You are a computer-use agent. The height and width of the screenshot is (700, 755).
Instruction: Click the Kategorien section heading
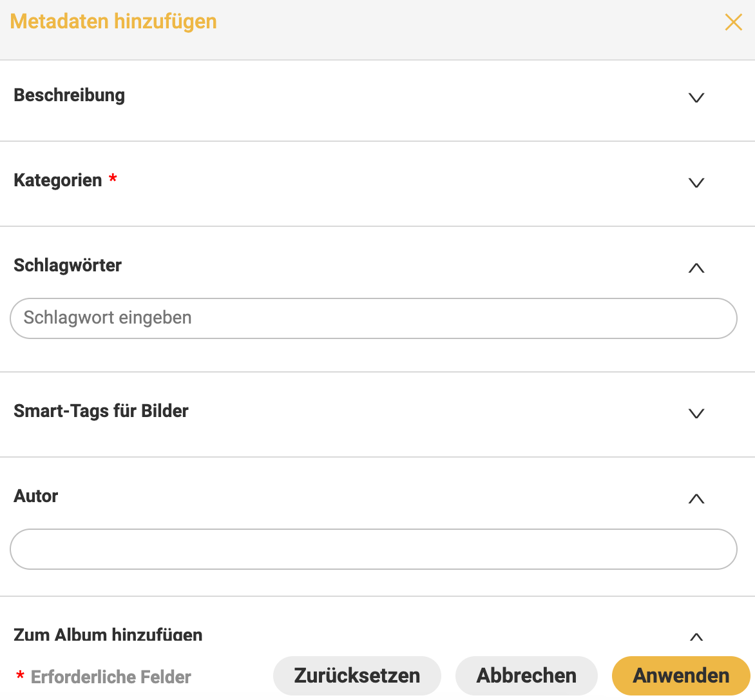(58, 180)
